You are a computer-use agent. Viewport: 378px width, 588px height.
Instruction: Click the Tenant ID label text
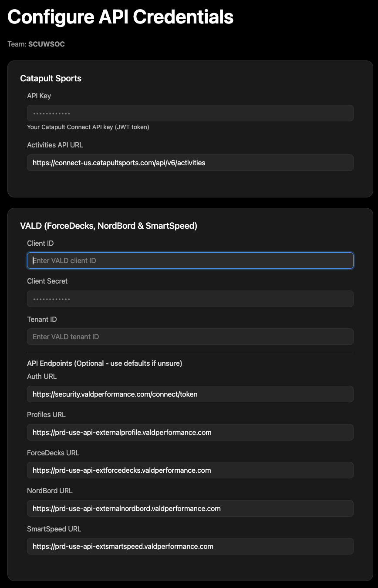click(42, 319)
